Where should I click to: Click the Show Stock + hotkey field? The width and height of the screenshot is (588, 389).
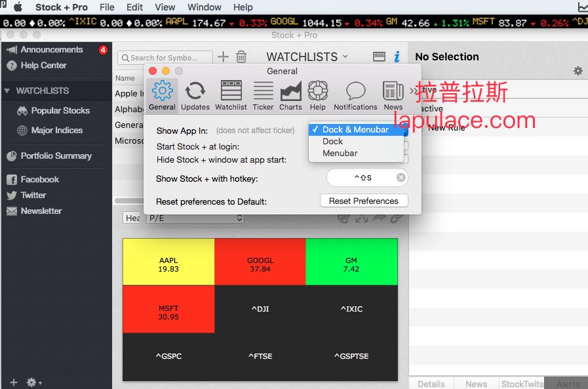(x=366, y=177)
